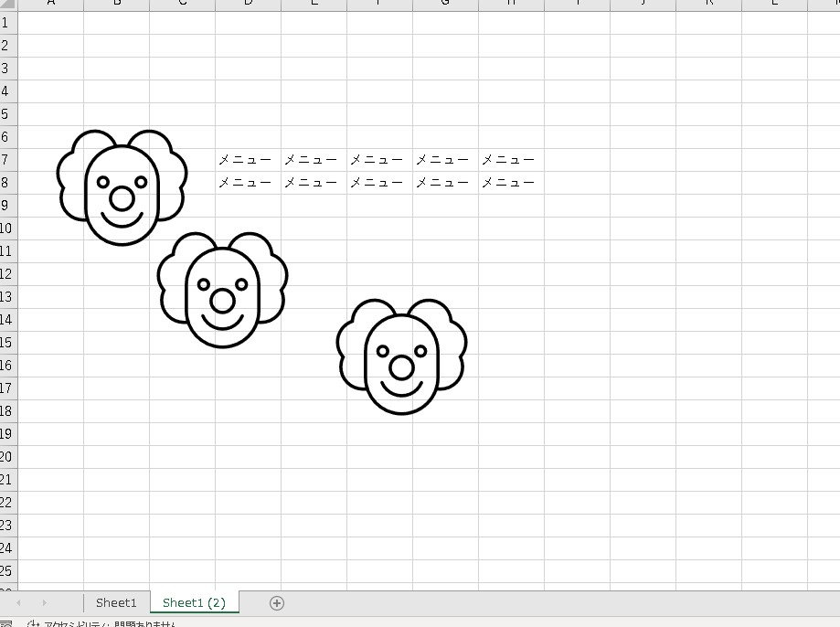Click the sheet tab scroll left arrow
Image resolution: width=840 pixels, height=627 pixels.
[19, 602]
